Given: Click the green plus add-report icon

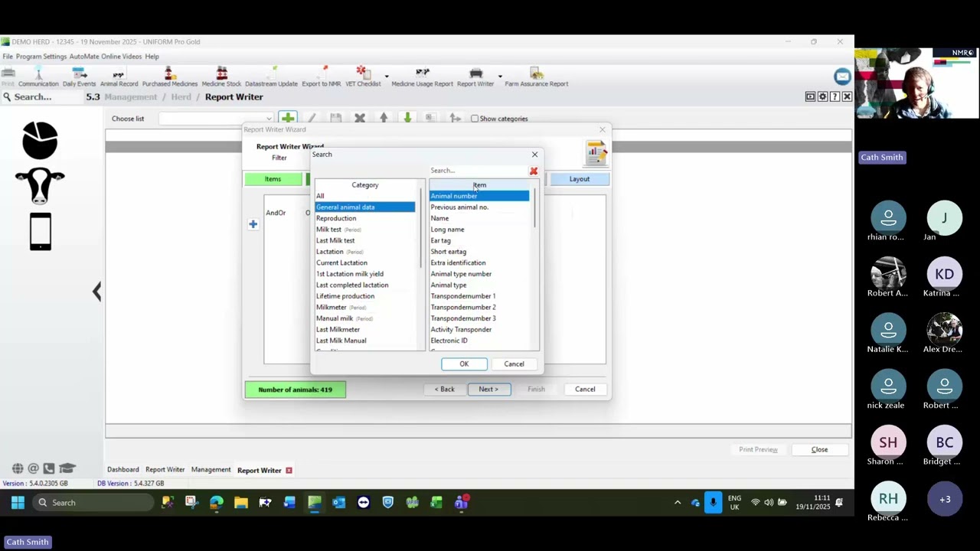Looking at the screenshot, I should (288, 119).
